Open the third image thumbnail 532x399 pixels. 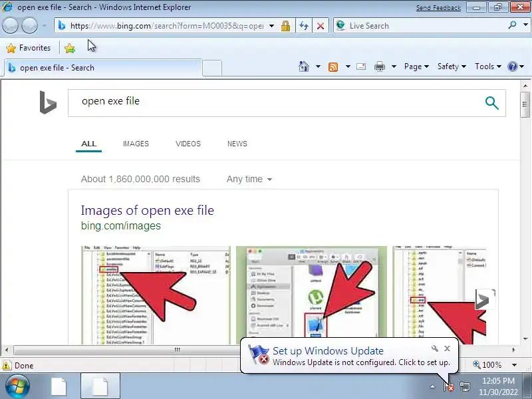point(440,295)
